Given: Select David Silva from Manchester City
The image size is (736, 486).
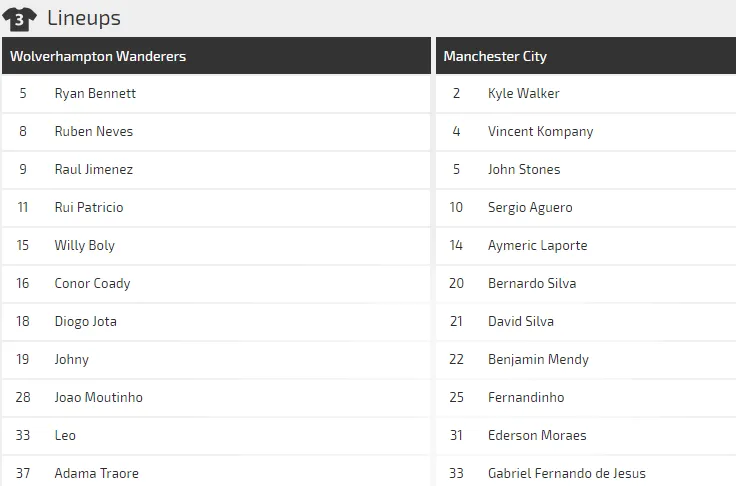Looking at the screenshot, I should tap(520, 321).
